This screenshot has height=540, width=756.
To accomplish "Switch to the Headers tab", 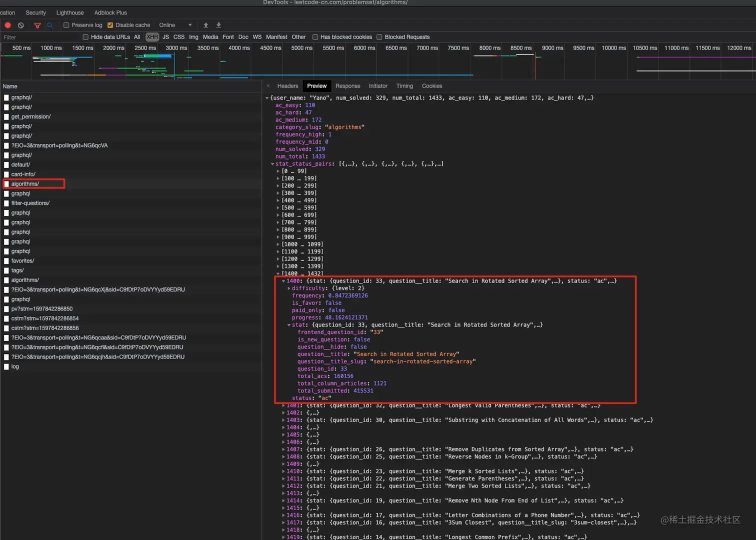I will click(287, 86).
